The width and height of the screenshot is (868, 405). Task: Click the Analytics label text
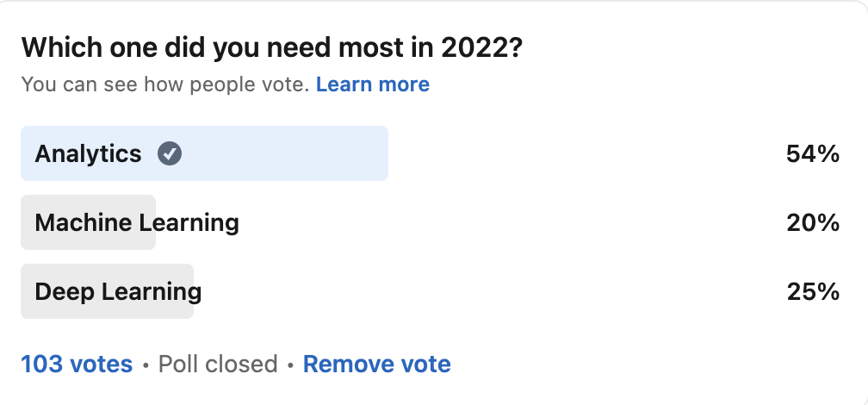click(88, 154)
